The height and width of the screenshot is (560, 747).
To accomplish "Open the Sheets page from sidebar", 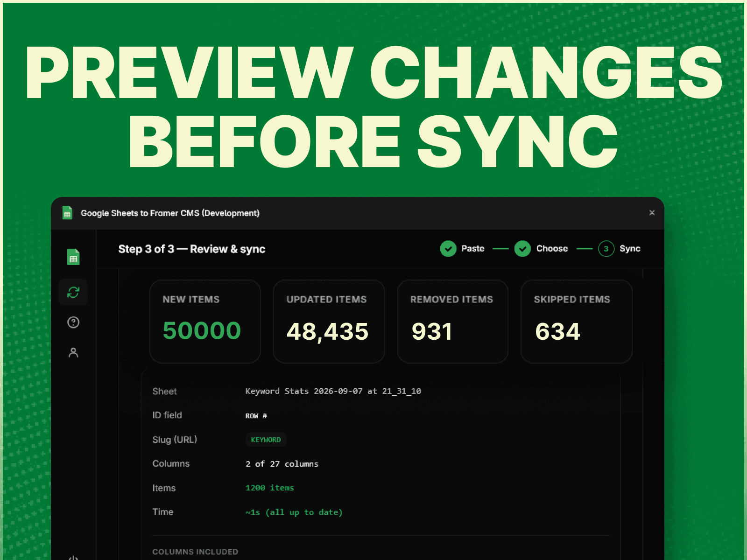I will point(73,257).
